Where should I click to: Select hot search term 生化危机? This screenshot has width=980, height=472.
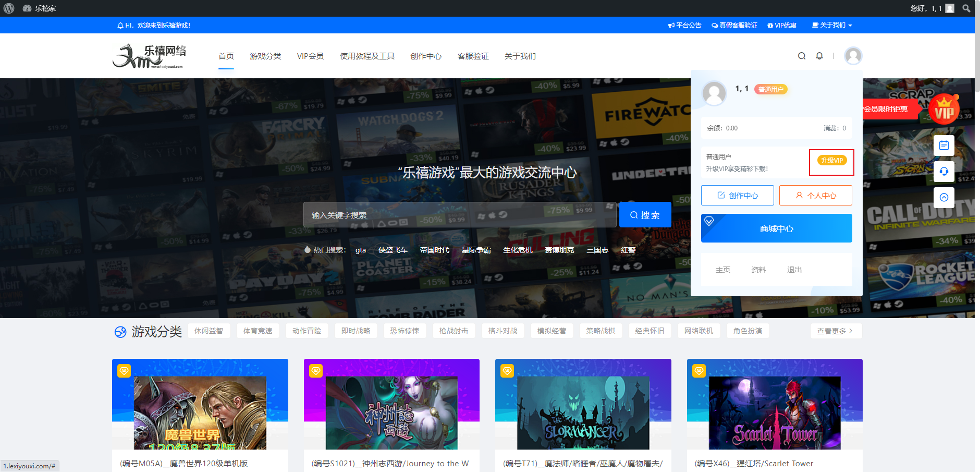click(518, 250)
